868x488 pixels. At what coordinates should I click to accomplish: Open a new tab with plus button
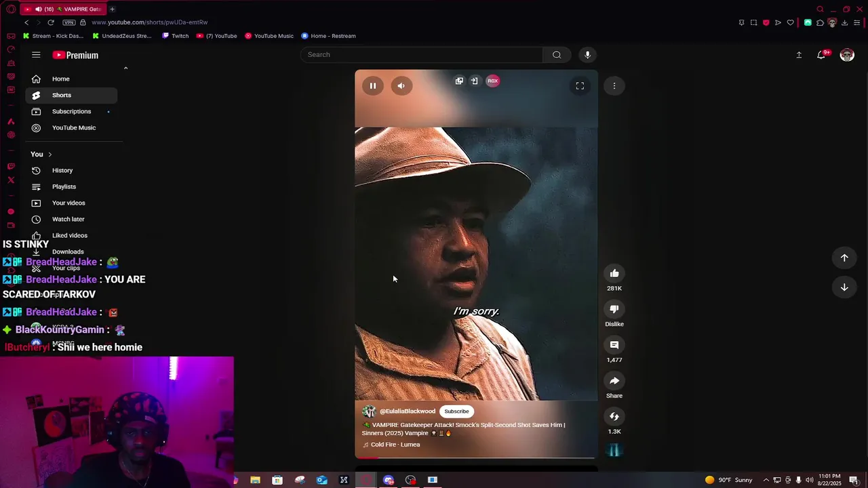[112, 9]
